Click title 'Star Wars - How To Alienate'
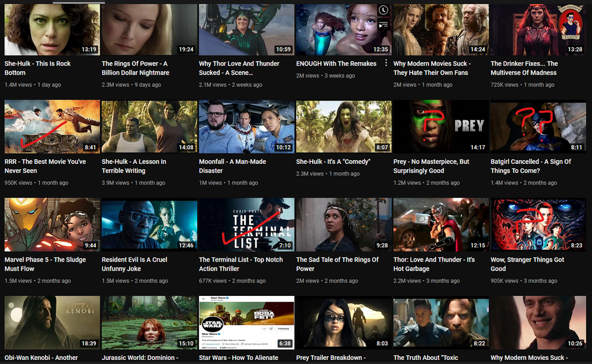This screenshot has width=592, height=364. [239, 357]
